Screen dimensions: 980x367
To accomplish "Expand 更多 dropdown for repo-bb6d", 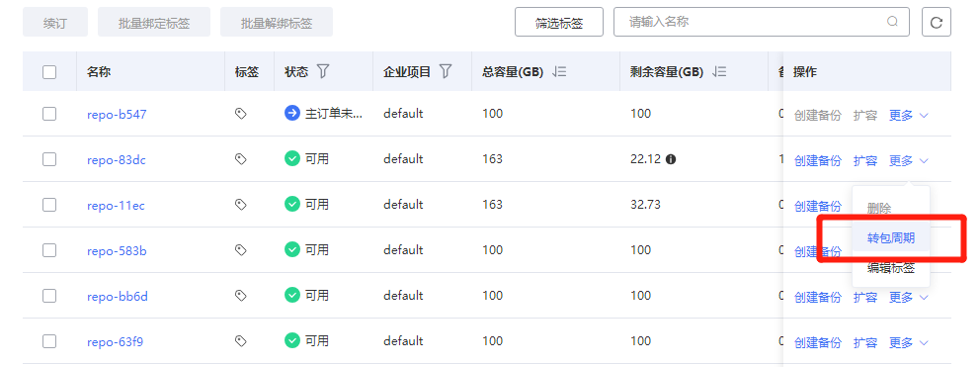I will pos(909,297).
